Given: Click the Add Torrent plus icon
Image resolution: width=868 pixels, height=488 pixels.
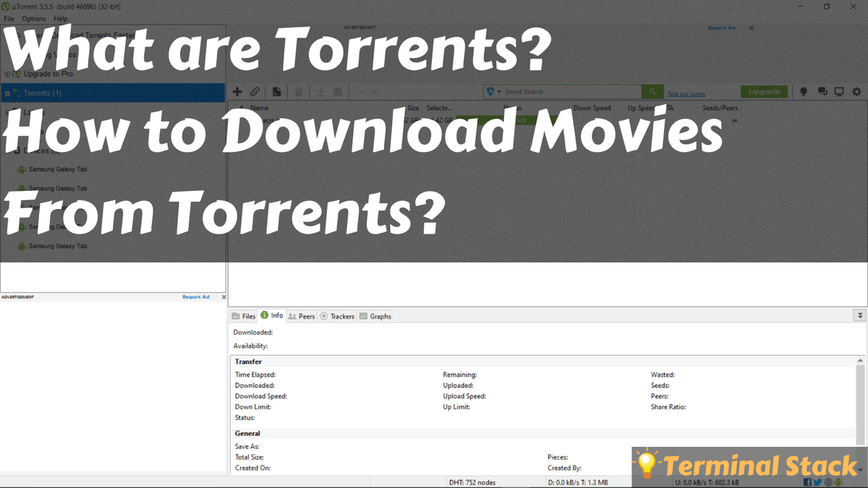Looking at the screenshot, I should pos(237,92).
